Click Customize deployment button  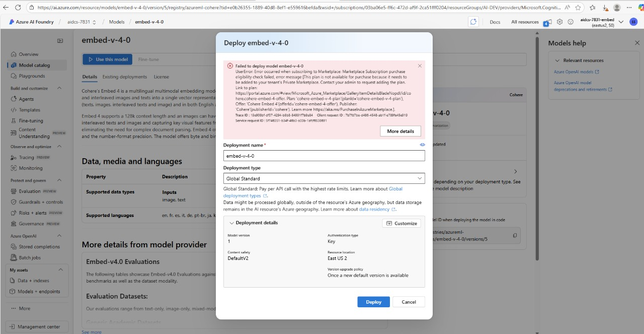tap(401, 223)
